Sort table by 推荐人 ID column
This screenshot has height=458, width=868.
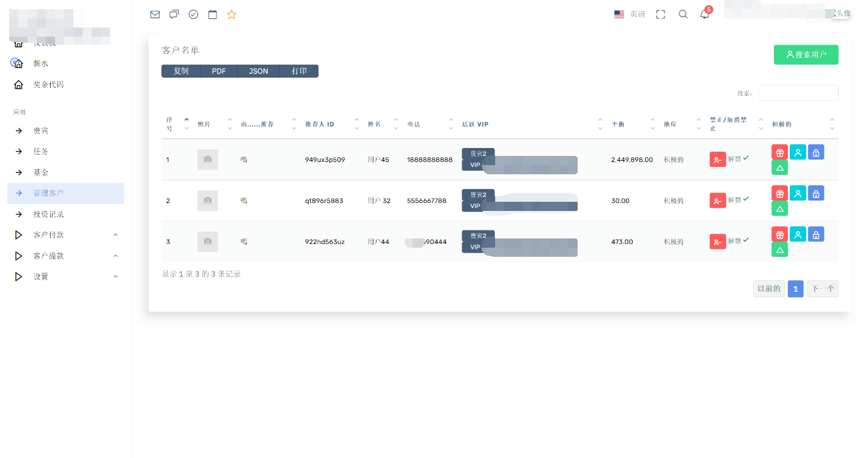click(x=332, y=124)
